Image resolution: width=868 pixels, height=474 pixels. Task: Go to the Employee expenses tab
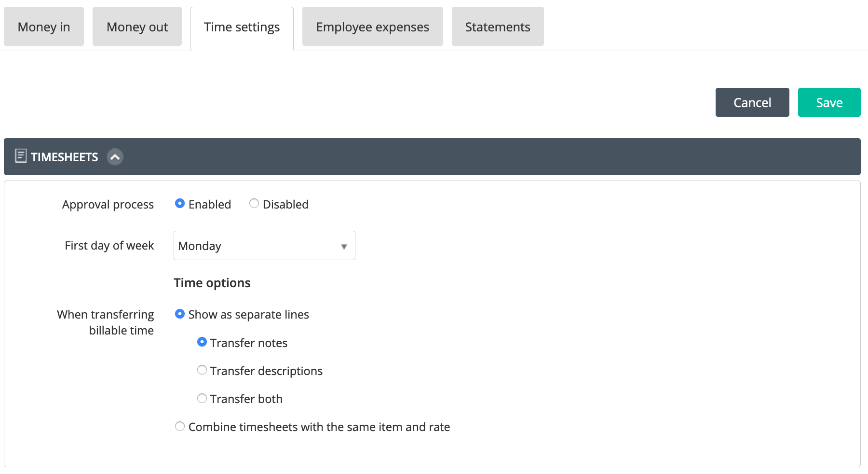pos(373,27)
